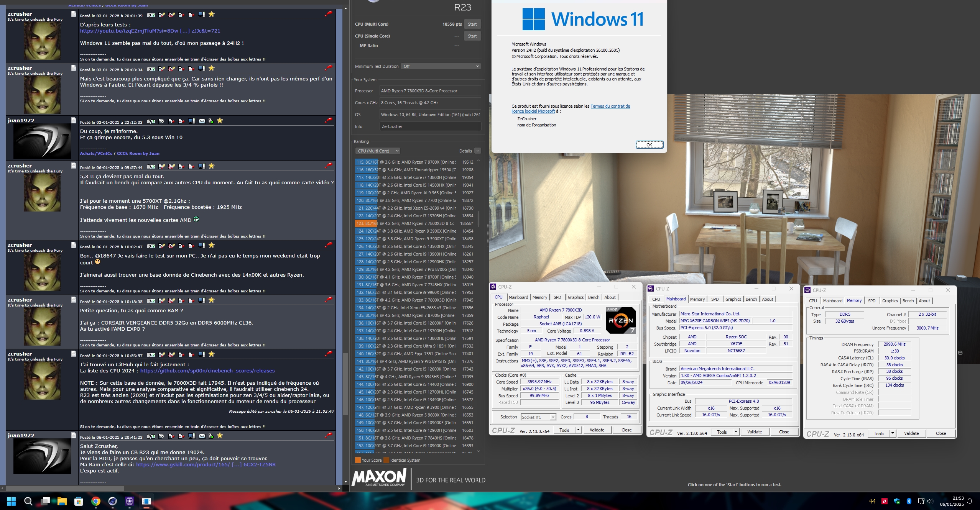The height and width of the screenshot is (510, 980).
Task: Open the SPD tab in CPU-Z Mainboard window
Action: click(x=715, y=299)
